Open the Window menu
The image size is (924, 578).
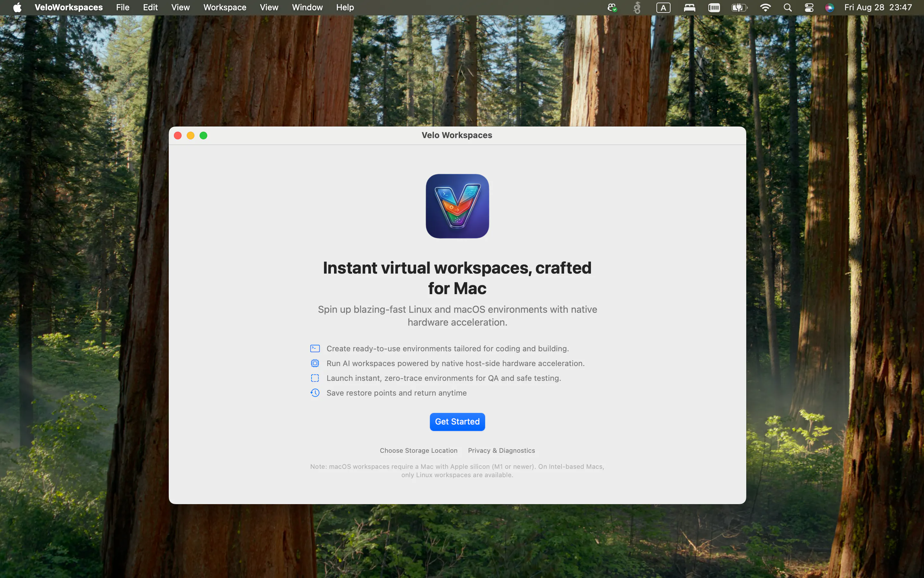[x=307, y=7]
